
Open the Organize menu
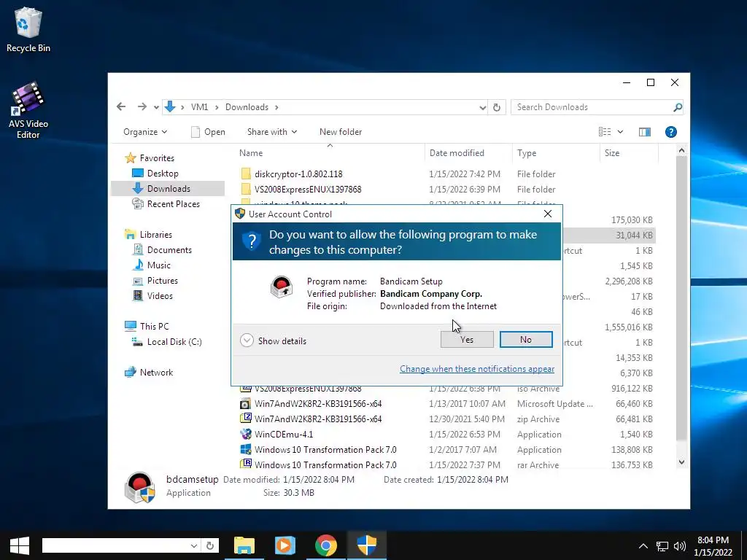tap(145, 132)
